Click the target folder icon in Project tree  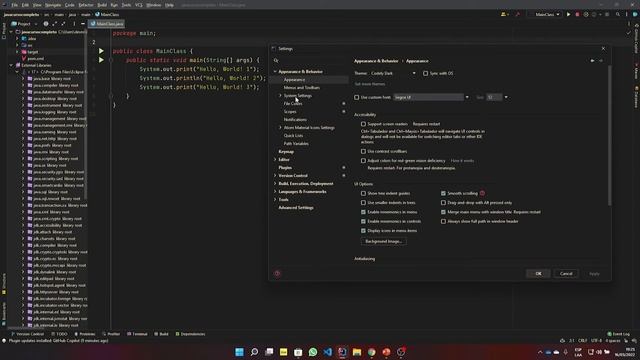pos(24,52)
